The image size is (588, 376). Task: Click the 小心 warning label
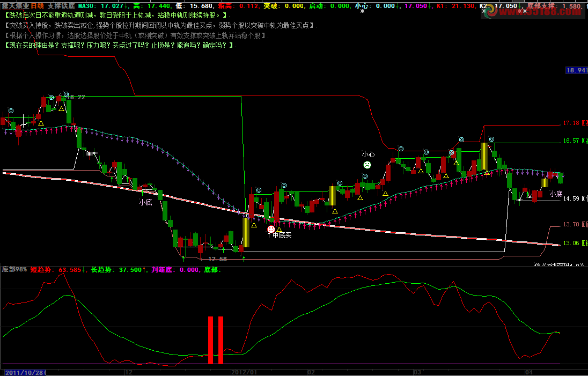(368, 154)
